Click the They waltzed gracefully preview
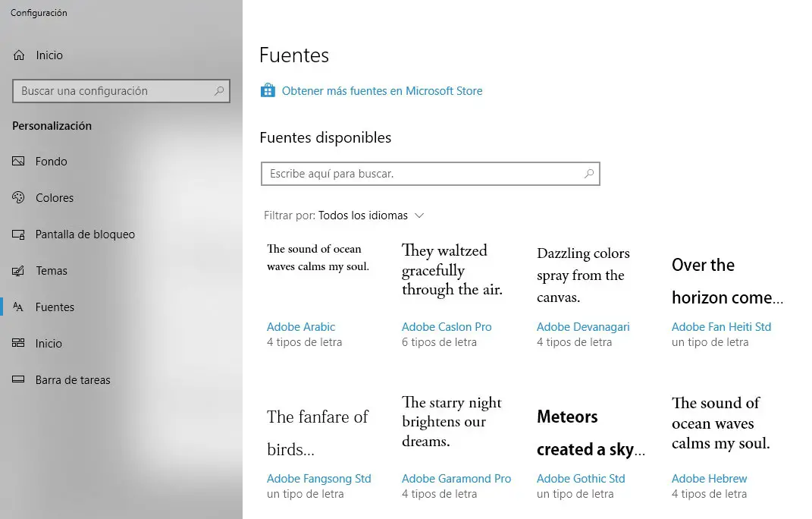 point(452,269)
